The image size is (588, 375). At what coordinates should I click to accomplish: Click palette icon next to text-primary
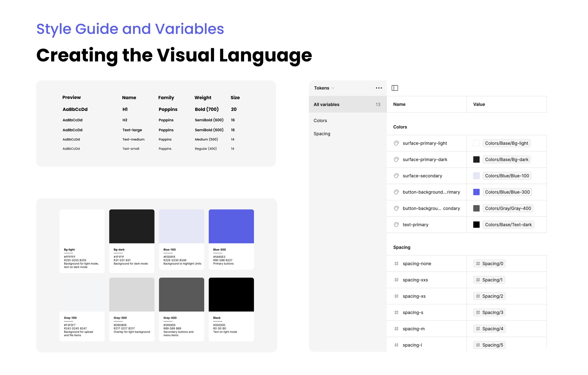396,224
